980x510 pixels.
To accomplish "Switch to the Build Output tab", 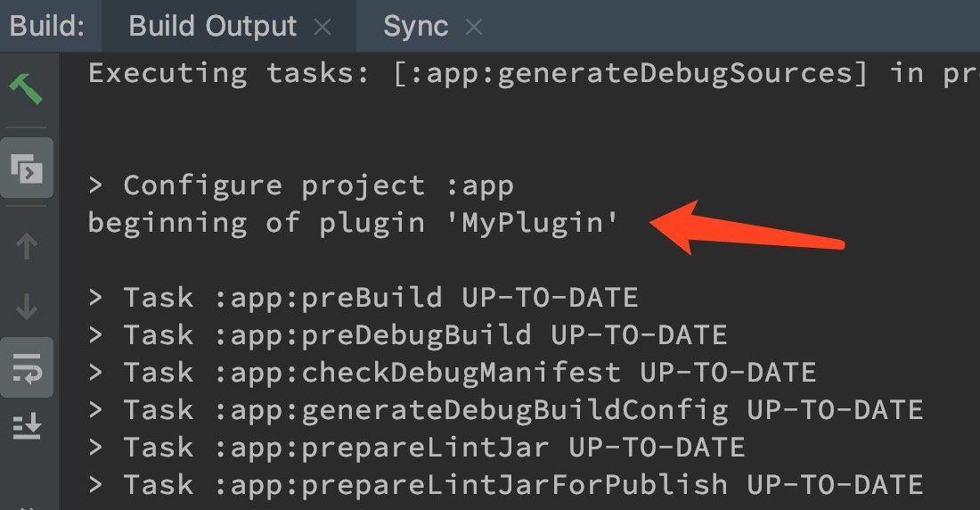I will (x=213, y=26).
